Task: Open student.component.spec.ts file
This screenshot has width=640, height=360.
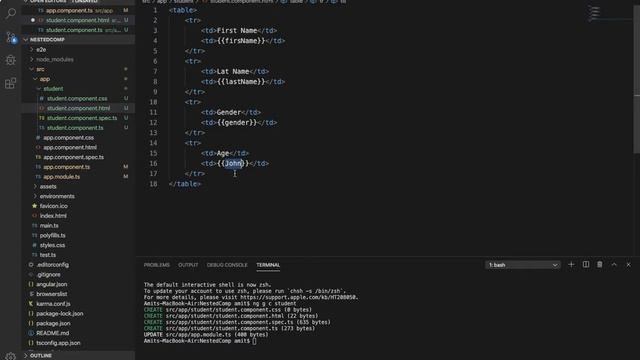Action: click(82, 118)
